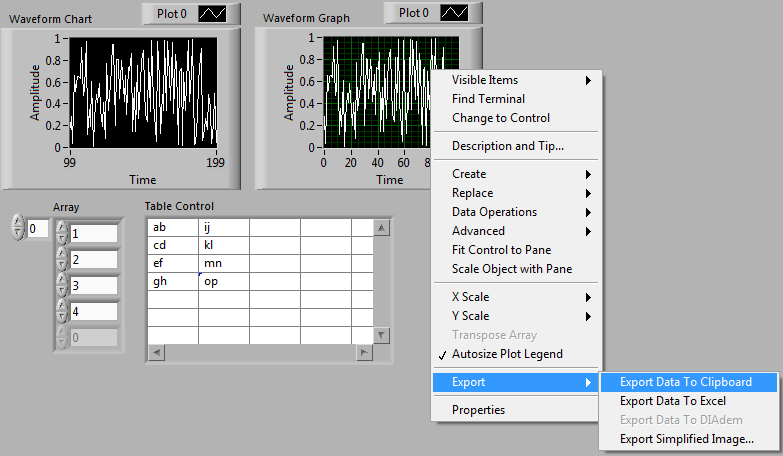The height and width of the screenshot is (456, 783).
Task: Click Waveform Chart Plot 0 line icon
Action: pos(213,14)
